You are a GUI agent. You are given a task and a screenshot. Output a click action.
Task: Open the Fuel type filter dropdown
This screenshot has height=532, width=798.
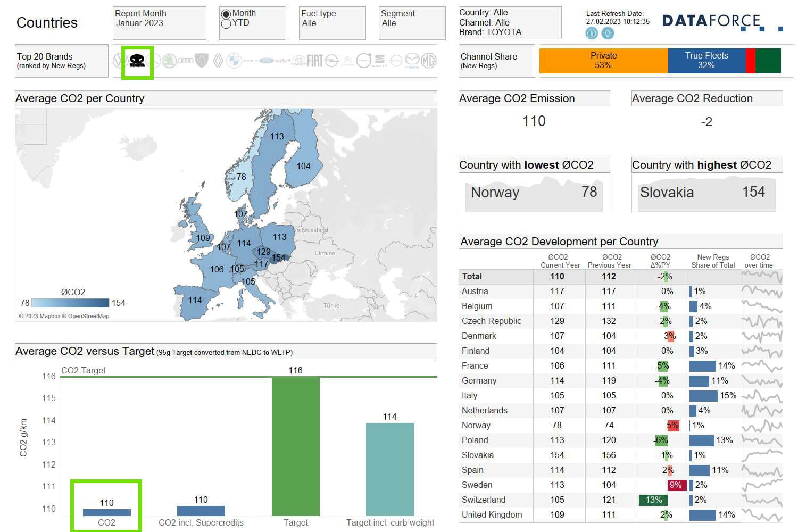[332, 23]
